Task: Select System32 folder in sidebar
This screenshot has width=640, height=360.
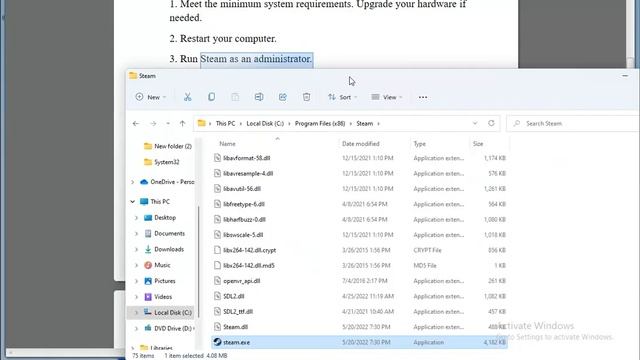Action: (162, 162)
